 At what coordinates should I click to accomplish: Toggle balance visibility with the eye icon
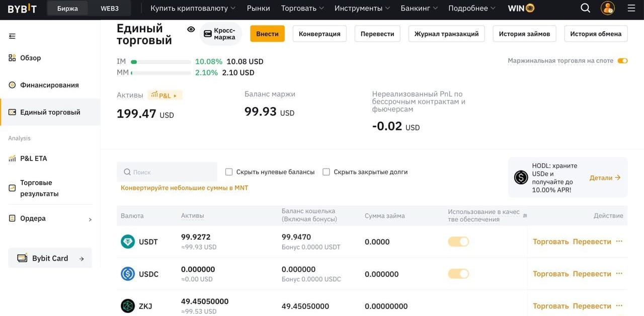pos(191,30)
